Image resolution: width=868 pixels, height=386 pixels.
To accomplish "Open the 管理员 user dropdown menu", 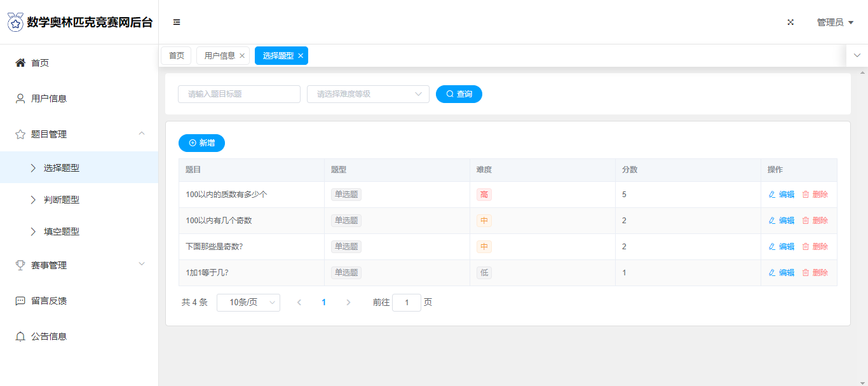I will pos(834,22).
